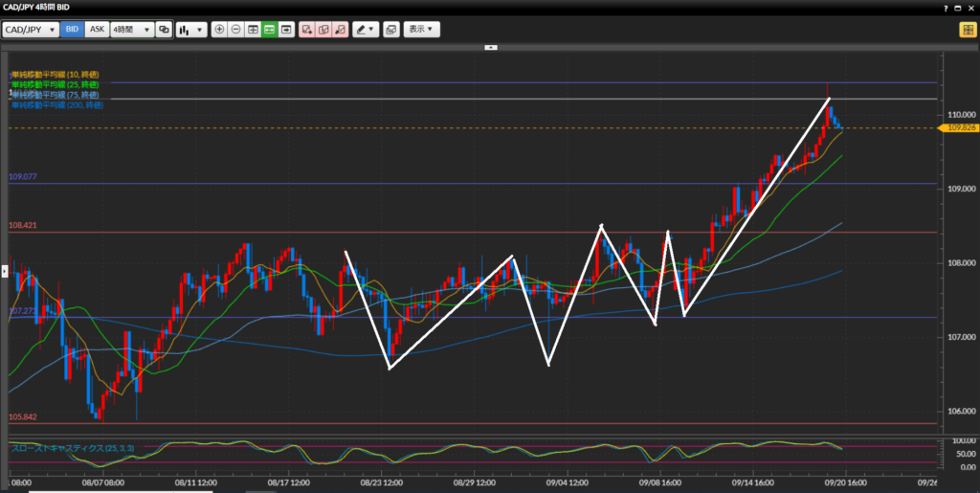Click the first pink order tool icon
Viewport: 980px width, 493px height.
pos(306,30)
